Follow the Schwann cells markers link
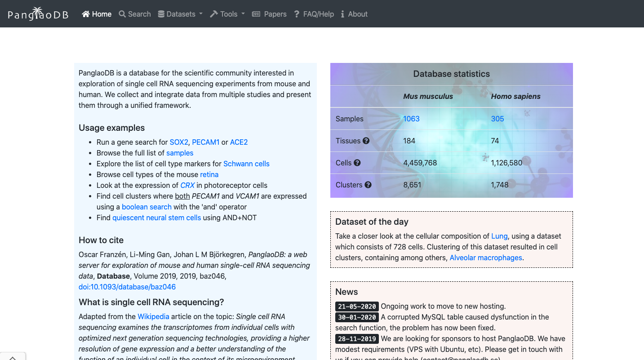This screenshot has height=360, width=644. [x=246, y=164]
